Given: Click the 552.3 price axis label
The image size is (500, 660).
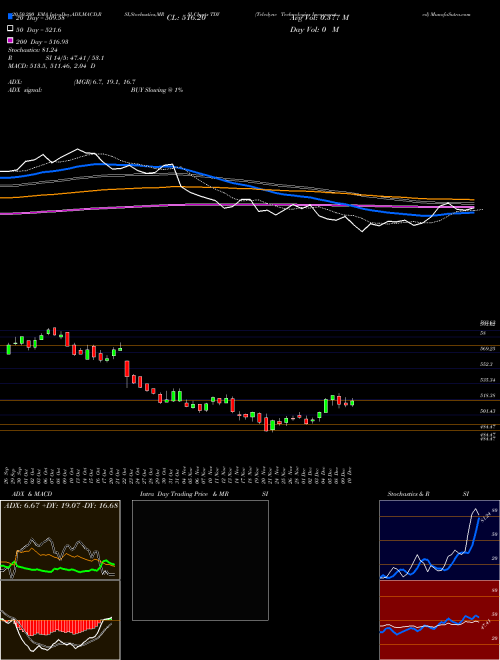Looking at the screenshot, I should (x=486, y=364).
